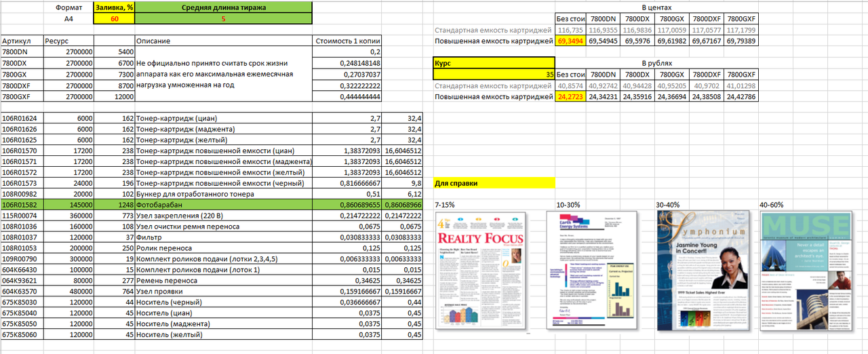
Task: Select the yellow 'Курс' label cell
Action: [x=494, y=64]
